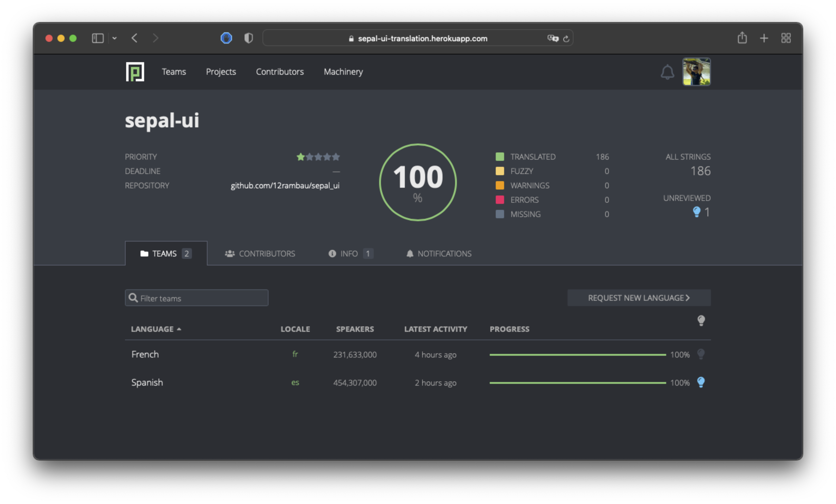The width and height of the screenshot is (836, 504).
Task: Open the Notifications tab
Action: 439,253
